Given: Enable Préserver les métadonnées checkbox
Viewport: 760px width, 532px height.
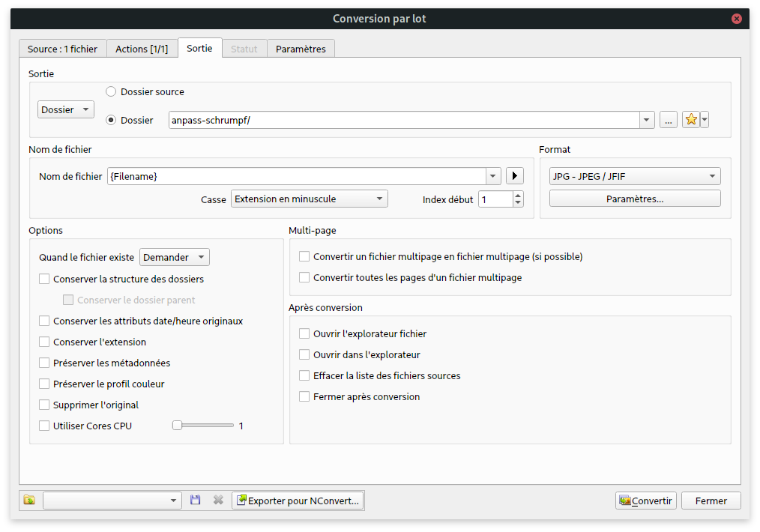Looking at the screenshot, I should pyautogui.click(x=44, y=363).
